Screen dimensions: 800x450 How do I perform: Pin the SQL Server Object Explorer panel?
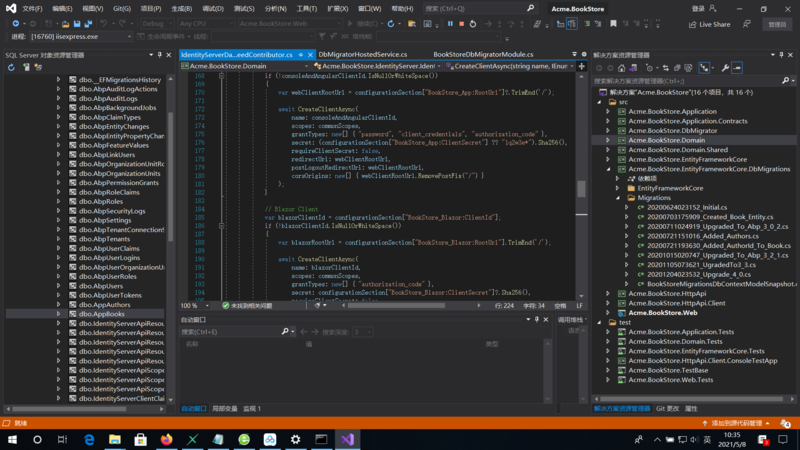point(160,55)
